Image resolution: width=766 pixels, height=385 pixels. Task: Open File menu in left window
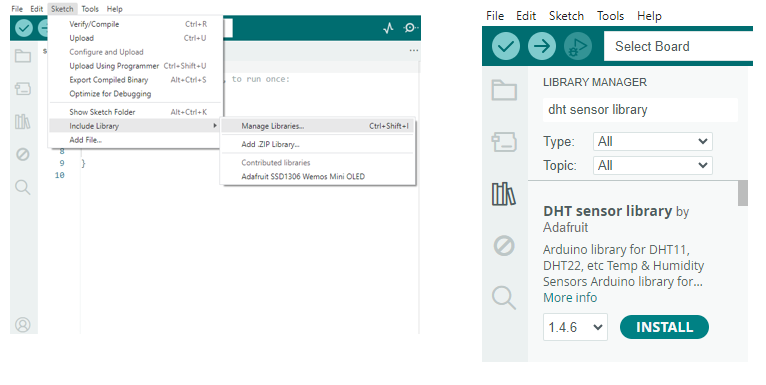pyautogui.click(x=17, y=9)
